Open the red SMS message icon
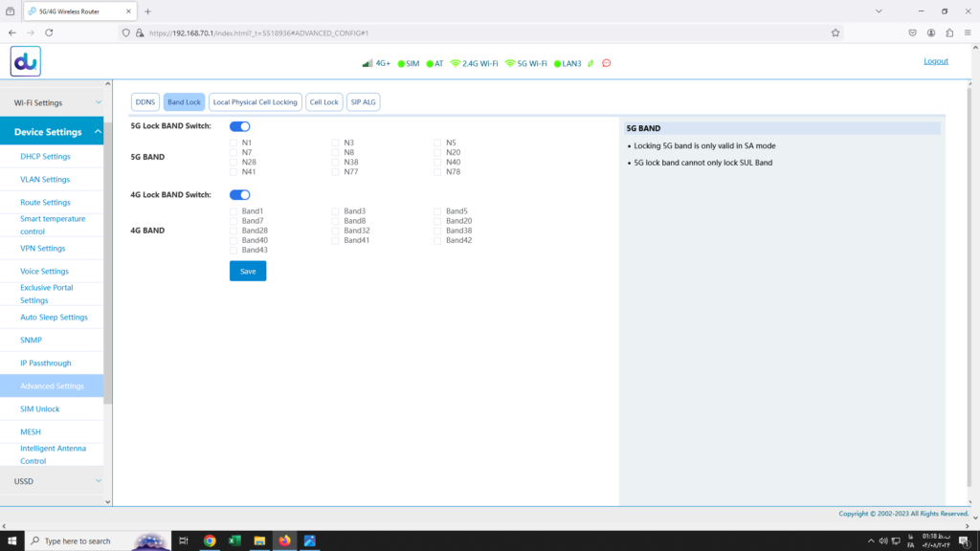This screenshot has width=980, height=551. (607, 63)
